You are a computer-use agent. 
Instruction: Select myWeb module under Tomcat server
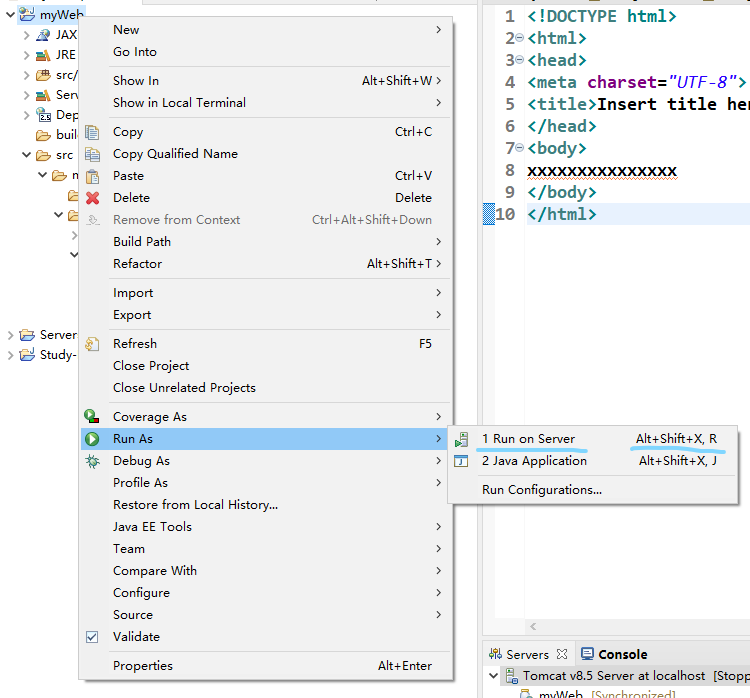[597, 694]
